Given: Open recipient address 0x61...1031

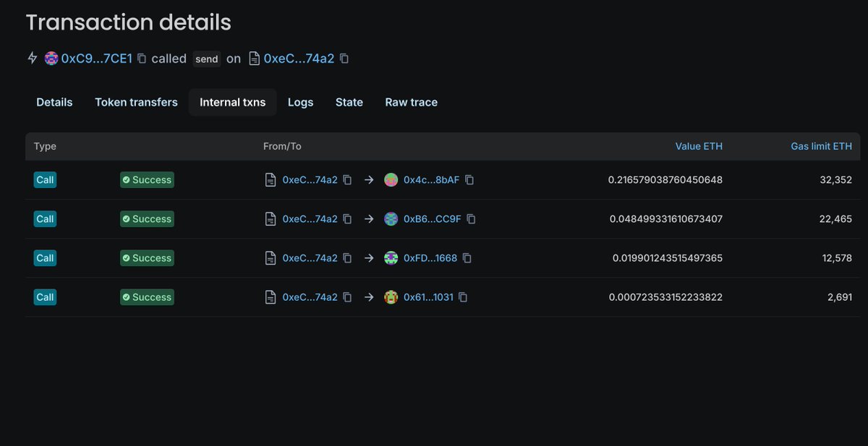Looking at the screenshot, I should point(428,297).
